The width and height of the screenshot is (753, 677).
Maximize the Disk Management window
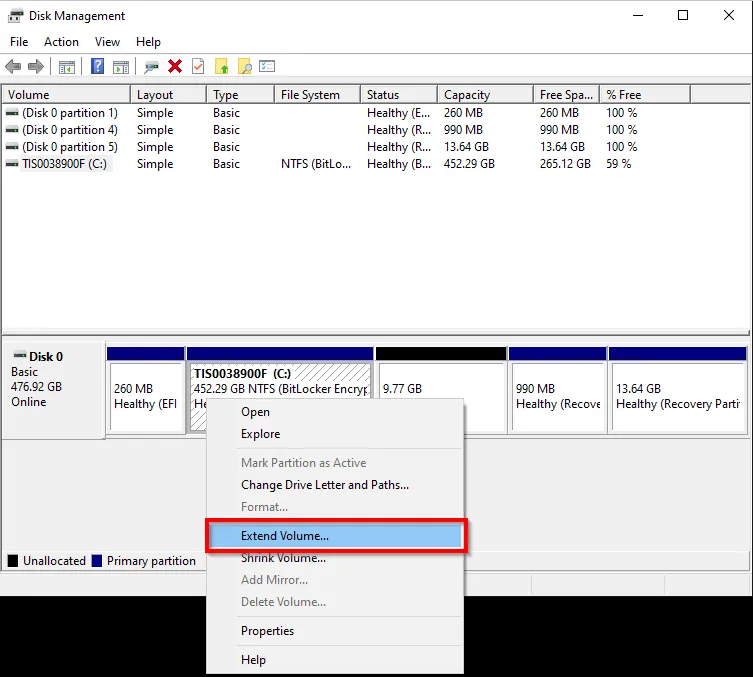pos(683,15)
